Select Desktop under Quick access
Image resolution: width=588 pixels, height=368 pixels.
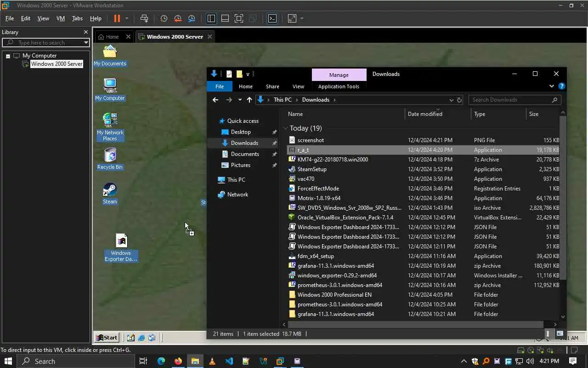click(241, 132)
